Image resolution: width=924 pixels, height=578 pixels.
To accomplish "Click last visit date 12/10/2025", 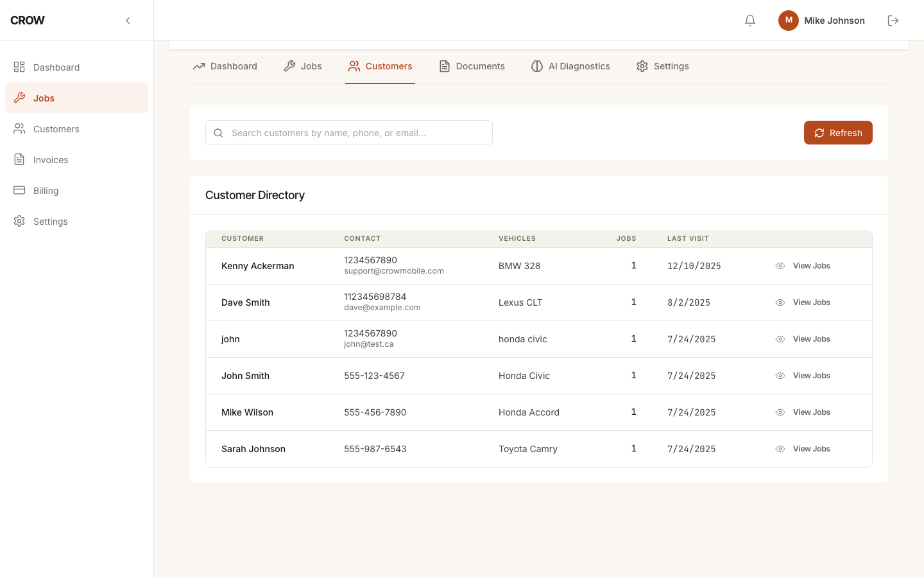I will point(694,266).
